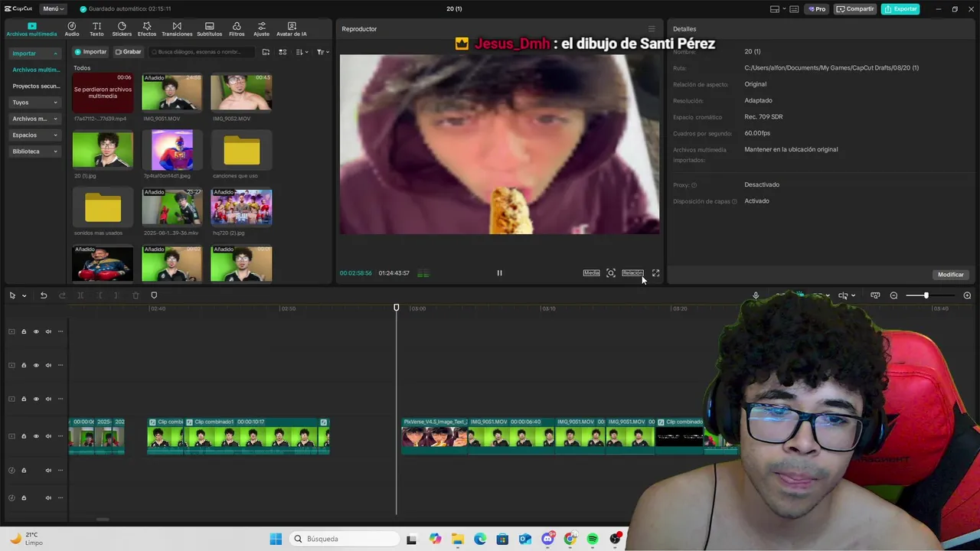Viewport: 980px width, 551px height.
Task: Open the sort order dropdown in media panel
Action: (x=302, y=52)
